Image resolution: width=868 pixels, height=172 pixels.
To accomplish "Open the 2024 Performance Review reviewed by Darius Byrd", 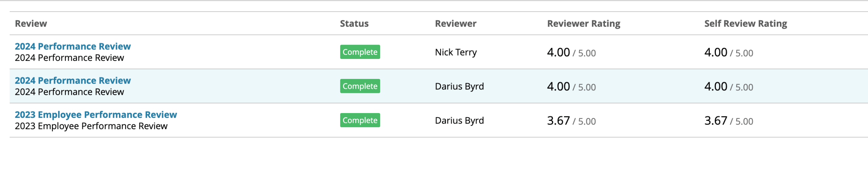I will pos(73,81).
